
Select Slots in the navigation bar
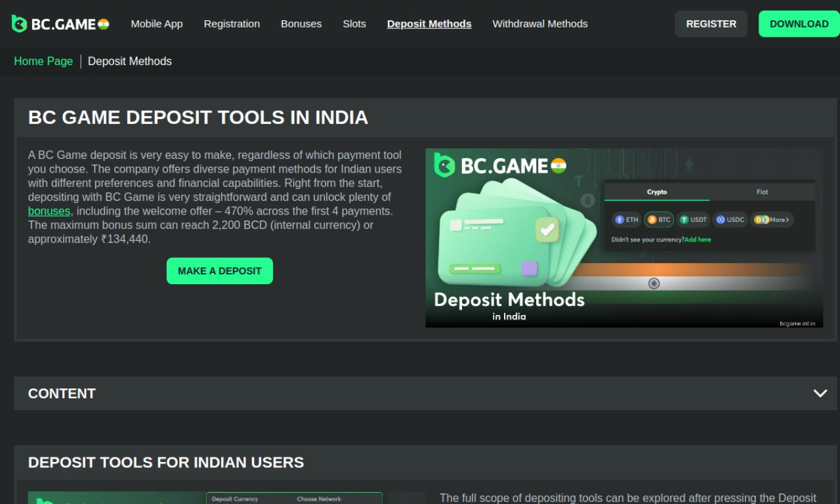(x=354, y=24)
